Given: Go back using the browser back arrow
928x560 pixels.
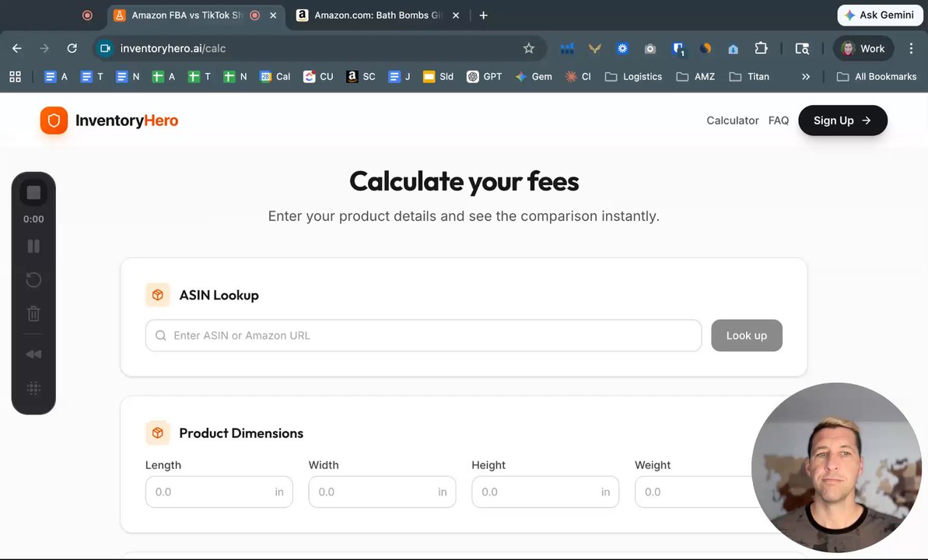Looking at the screenshot, I should click(x=16, y=48).
